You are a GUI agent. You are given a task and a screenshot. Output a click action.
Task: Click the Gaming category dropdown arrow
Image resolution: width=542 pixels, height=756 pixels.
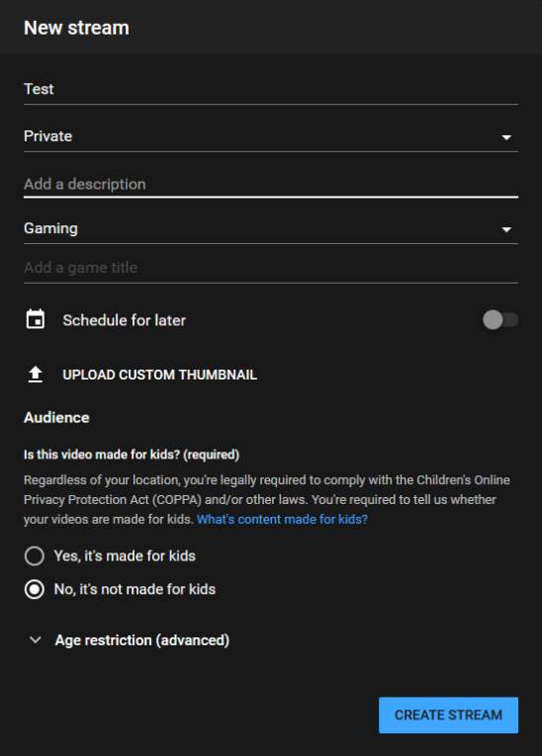click(x=506, y=229)
